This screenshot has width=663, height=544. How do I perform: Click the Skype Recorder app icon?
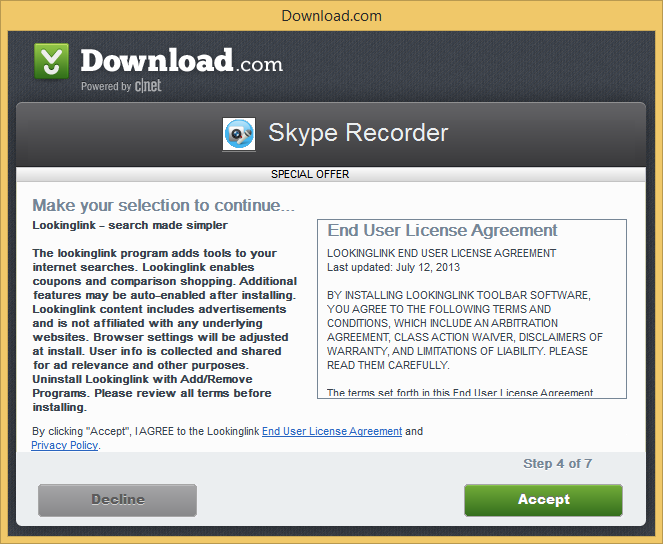coord(239,134)
